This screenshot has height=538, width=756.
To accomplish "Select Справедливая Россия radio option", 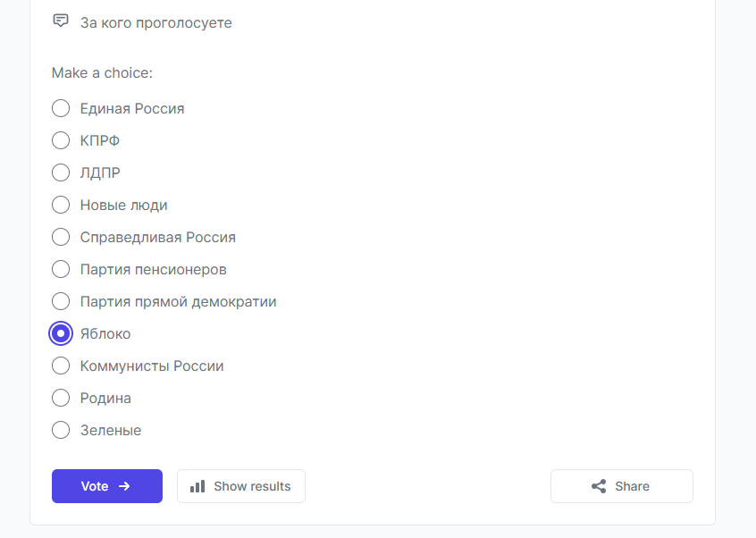I will click(x=61, y=237).
